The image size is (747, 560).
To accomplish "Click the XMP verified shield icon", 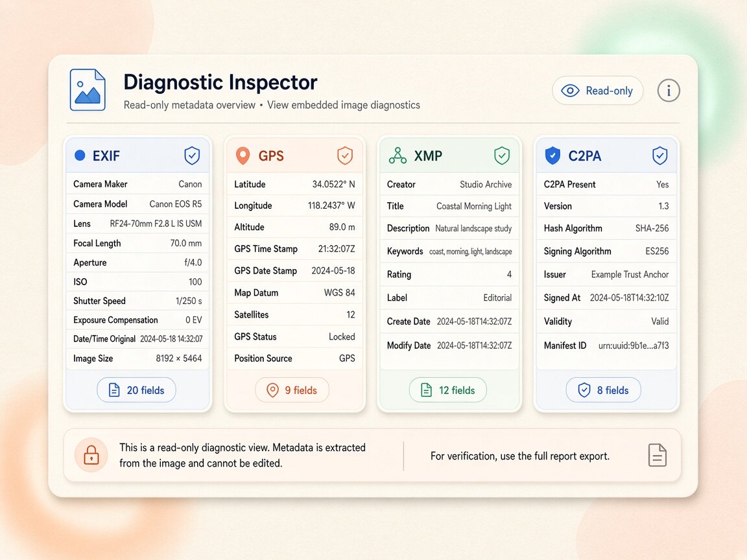I will tap(502, 156).
